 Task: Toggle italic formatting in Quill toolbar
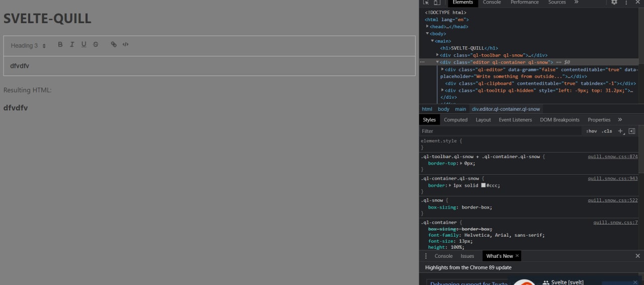pyautogui.click(x=72, y=44)
